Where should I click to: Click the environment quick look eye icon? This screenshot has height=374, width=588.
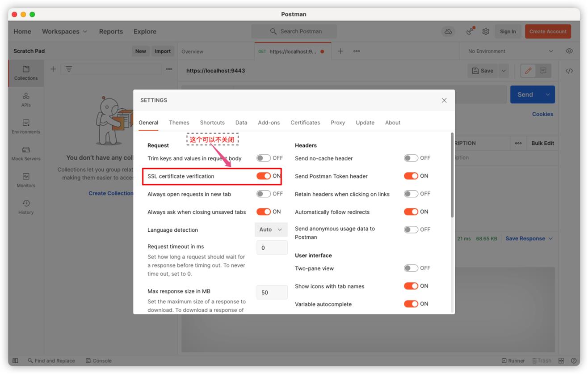point(569,51)
